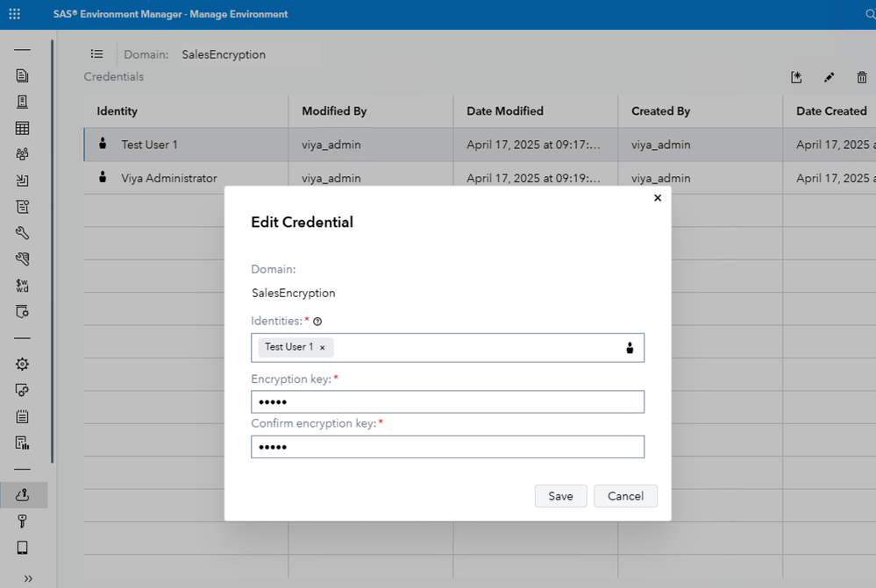Click the Identities help question icon

317,322
